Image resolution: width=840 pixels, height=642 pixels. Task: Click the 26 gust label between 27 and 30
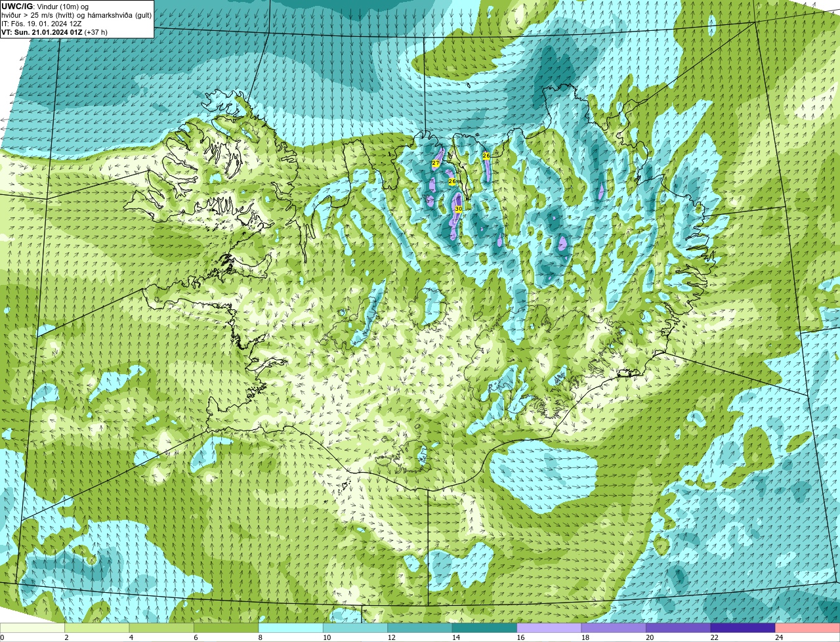451,182
